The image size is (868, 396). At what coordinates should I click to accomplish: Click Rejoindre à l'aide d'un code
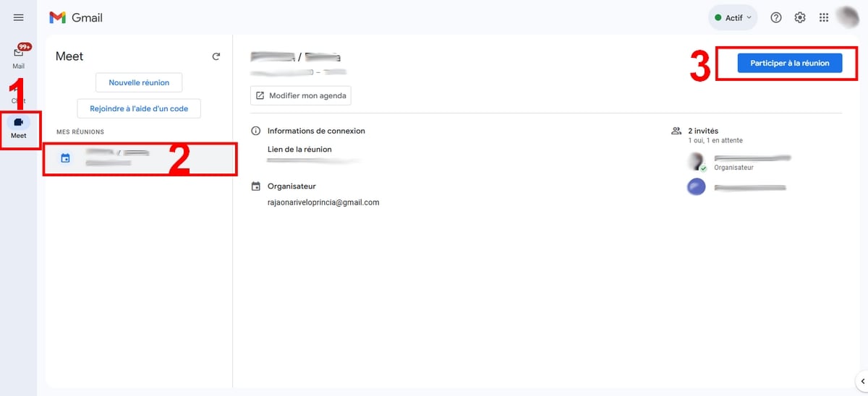[x=139, y=108]
